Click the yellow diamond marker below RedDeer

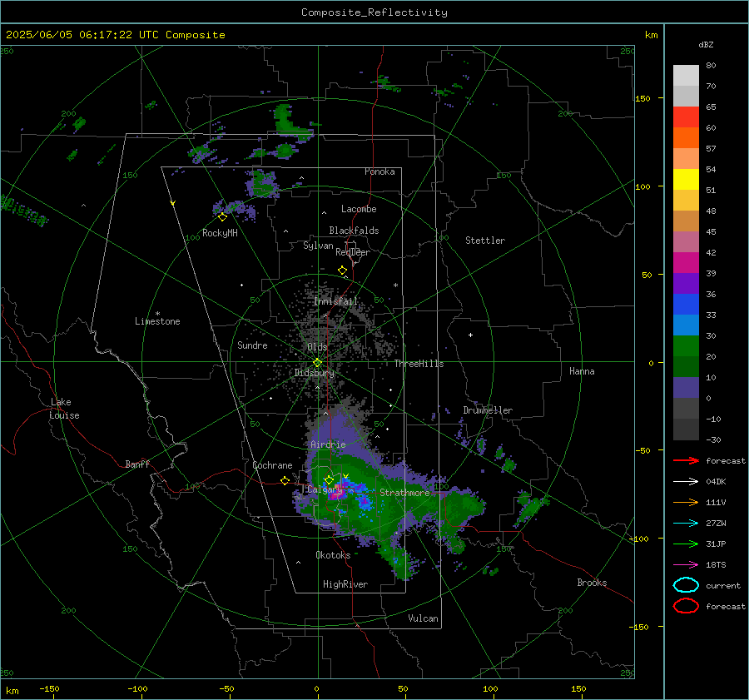pos(342,271)
